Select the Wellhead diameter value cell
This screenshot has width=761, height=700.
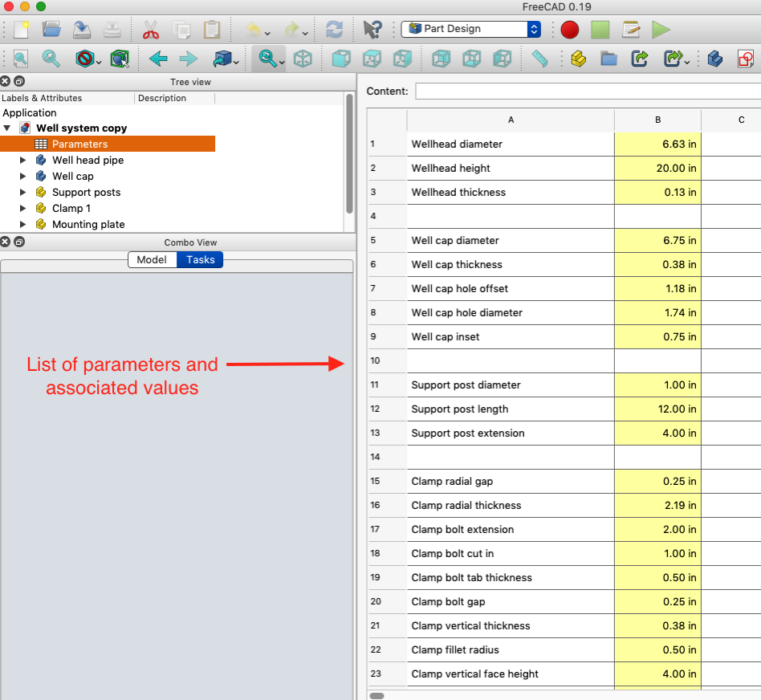[x=657, y=144]
